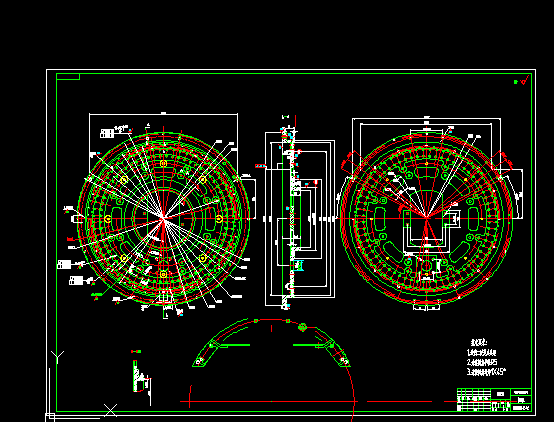
Task: Click the title block table in the drawing corner
Action: tap(494, 400)
